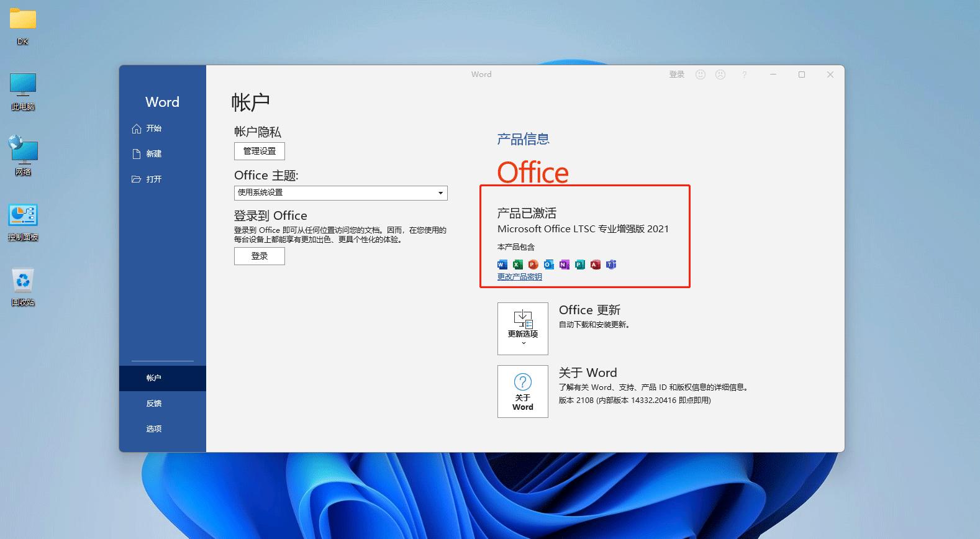Click the Office 更新 heading
Screen dimensions: 980x539
[x=590, y=310]
